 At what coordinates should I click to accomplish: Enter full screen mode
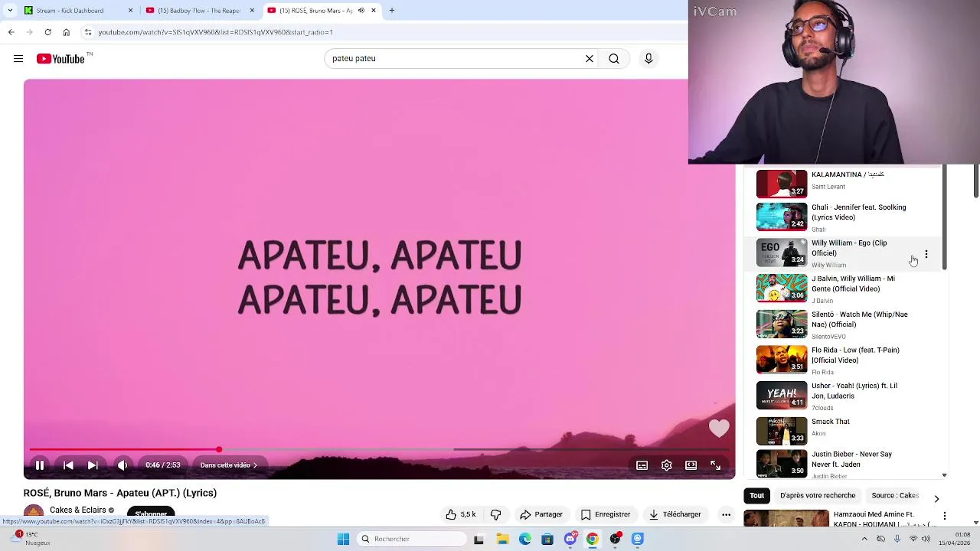[x=716, y=465]
